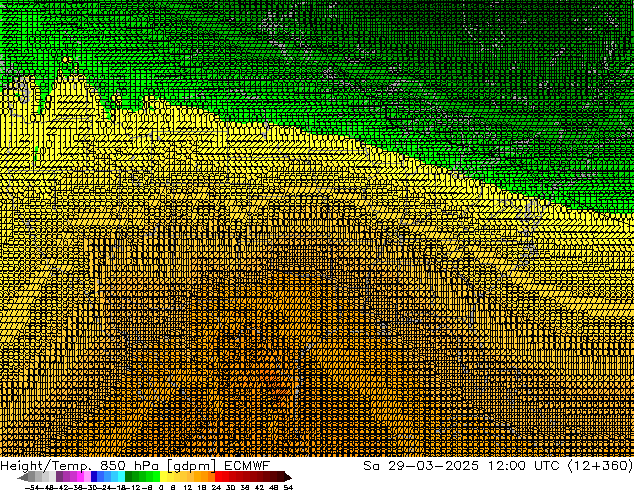Click the 'Height/Temp. 850 hPa [gdpm]' title text
Image resolution: width=634 pixels, height=490 pixels.
[x=108, y=466]
